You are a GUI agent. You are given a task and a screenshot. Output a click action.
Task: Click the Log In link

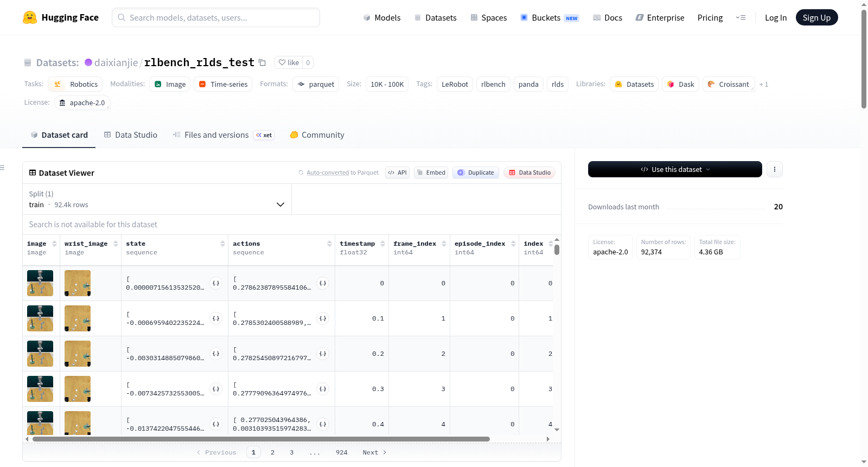click(x=776, y=17)
